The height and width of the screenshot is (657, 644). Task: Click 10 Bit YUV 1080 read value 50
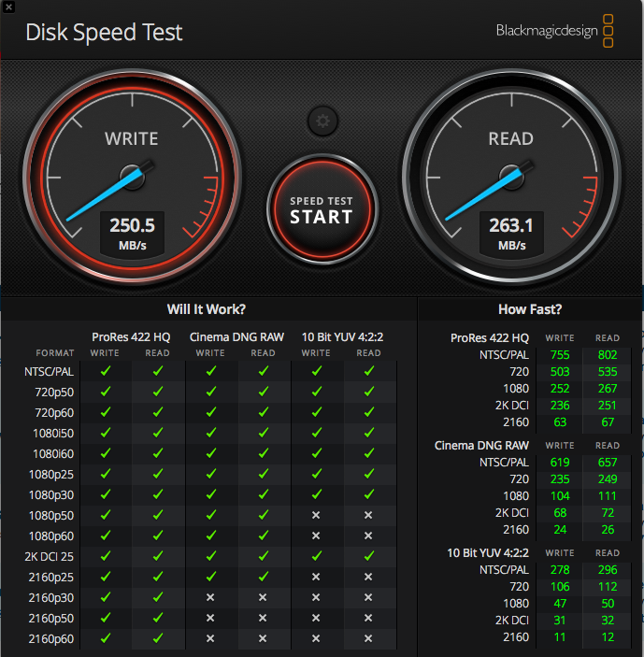click(608, 603)
